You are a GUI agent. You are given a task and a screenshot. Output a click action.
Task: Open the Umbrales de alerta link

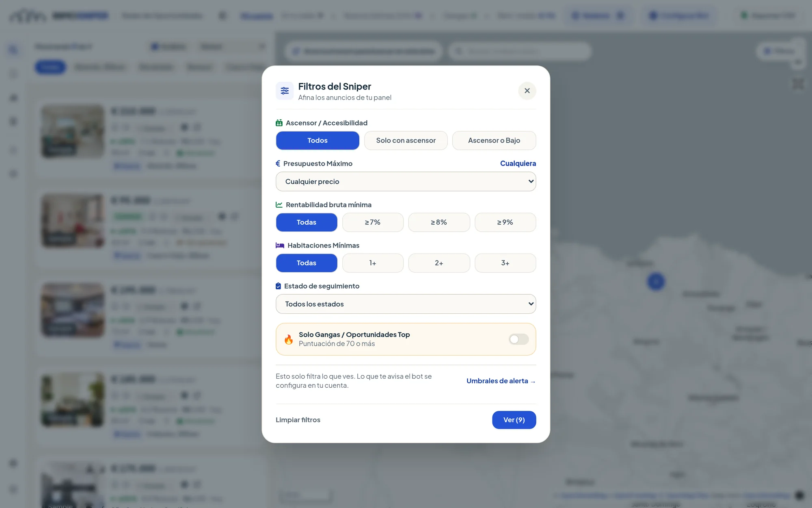pyautogui.click(x=501, y=381)
